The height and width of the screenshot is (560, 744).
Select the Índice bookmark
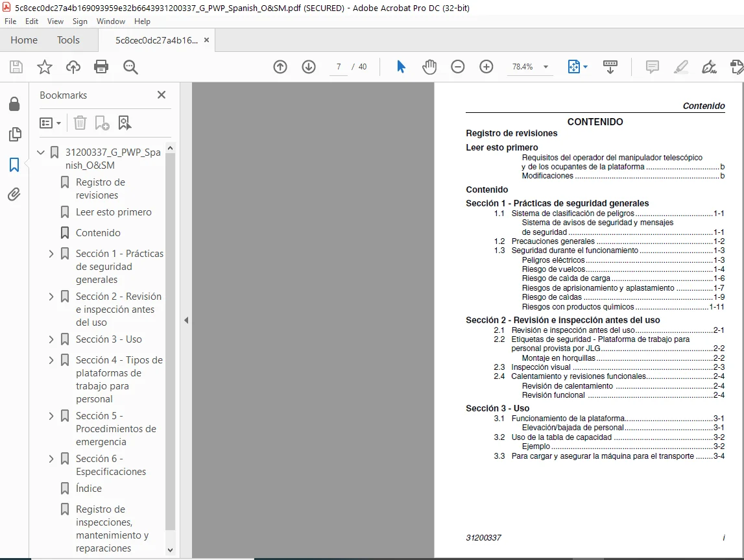[x=89, y=489]
